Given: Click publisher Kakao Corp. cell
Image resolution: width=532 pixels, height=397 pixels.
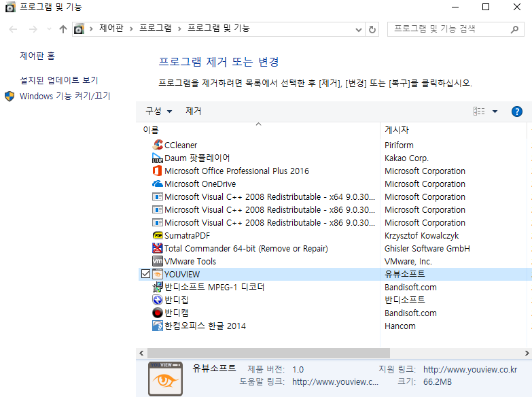Looking at the screenshot, I should click(406, 158).
